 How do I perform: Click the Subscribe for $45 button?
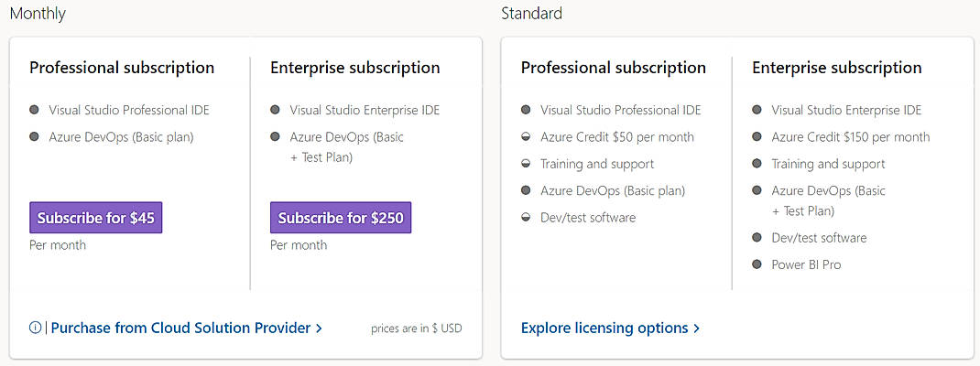95,218
